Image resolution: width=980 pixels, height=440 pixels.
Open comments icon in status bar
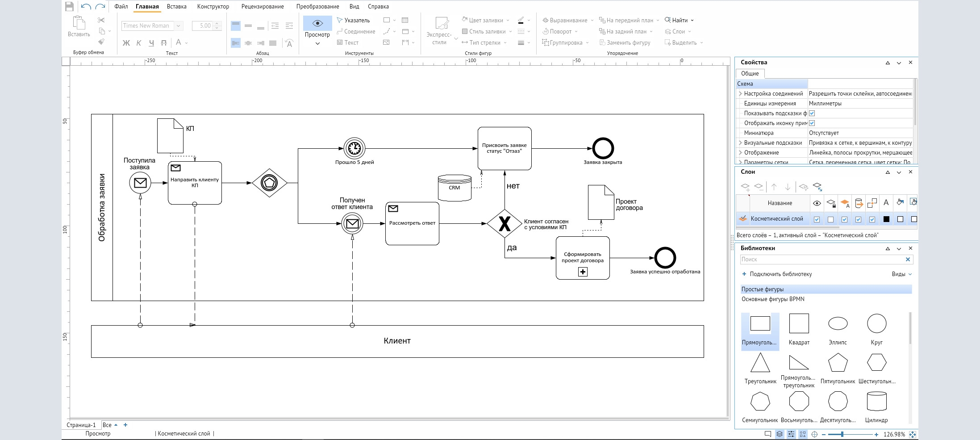click(768, 434)
